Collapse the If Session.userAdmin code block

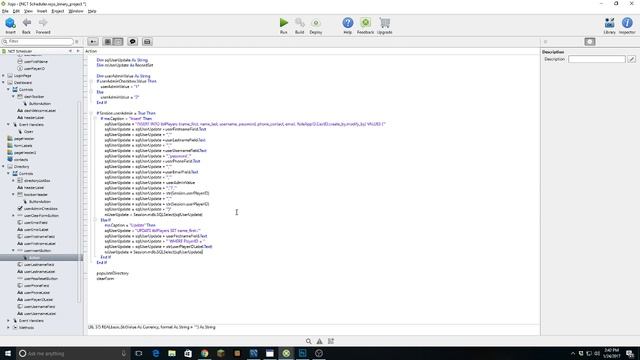click(91, 113)
